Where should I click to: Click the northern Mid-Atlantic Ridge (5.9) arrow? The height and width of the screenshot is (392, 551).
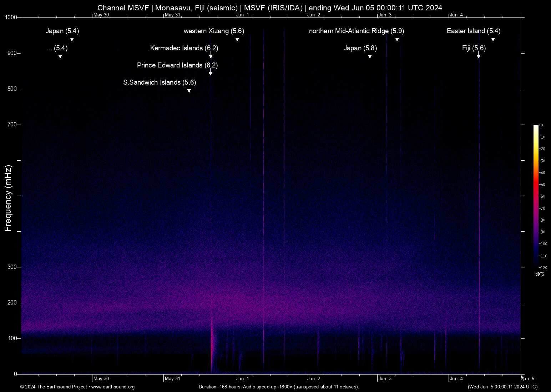397,40
